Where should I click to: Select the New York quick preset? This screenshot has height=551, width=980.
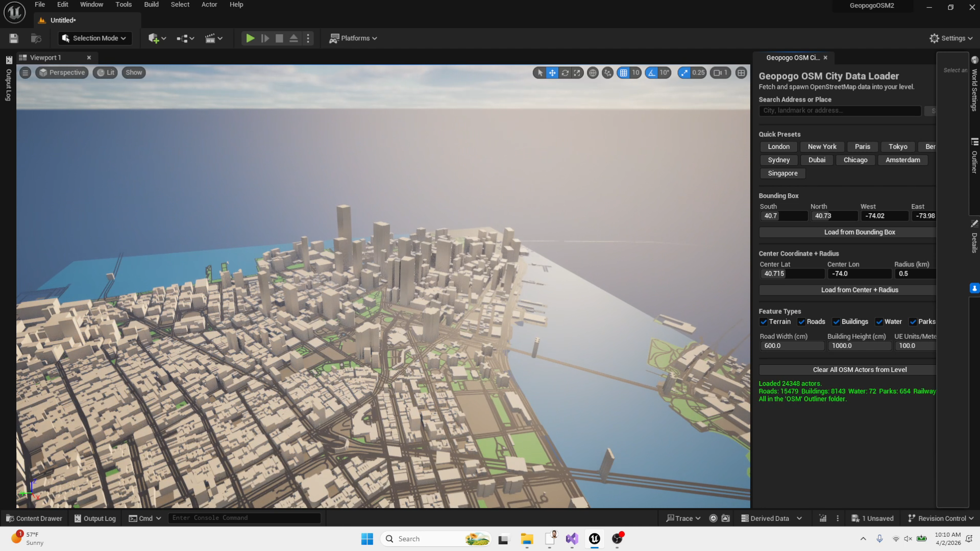[x=822, y=147]
